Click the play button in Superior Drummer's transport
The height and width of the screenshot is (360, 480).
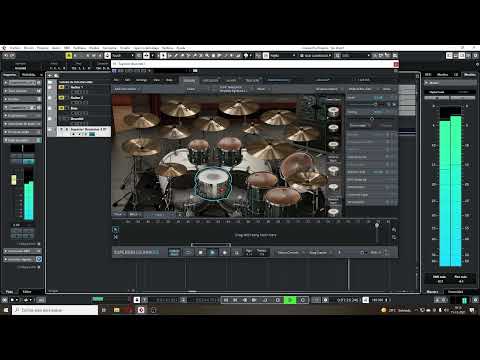point(212,252)
